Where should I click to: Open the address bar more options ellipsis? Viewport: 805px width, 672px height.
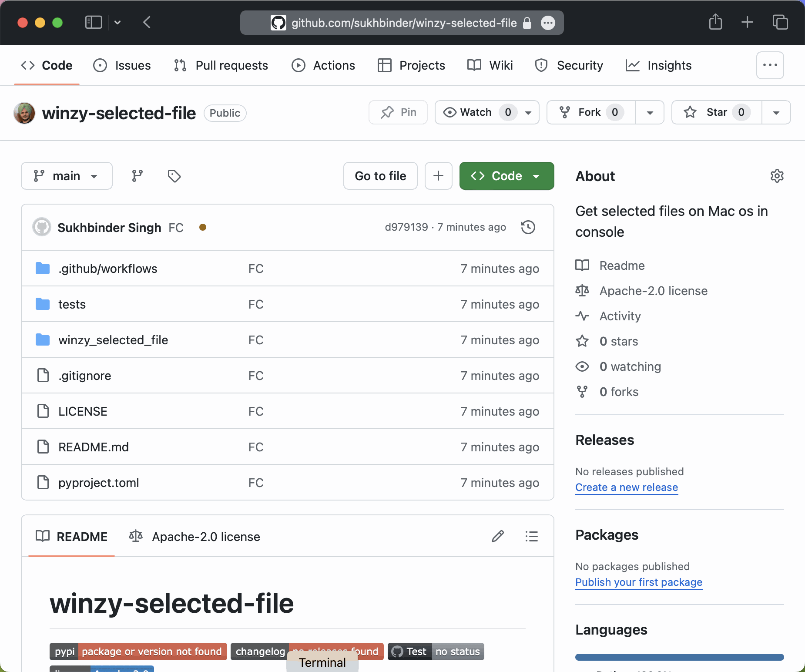click(548, 23)
